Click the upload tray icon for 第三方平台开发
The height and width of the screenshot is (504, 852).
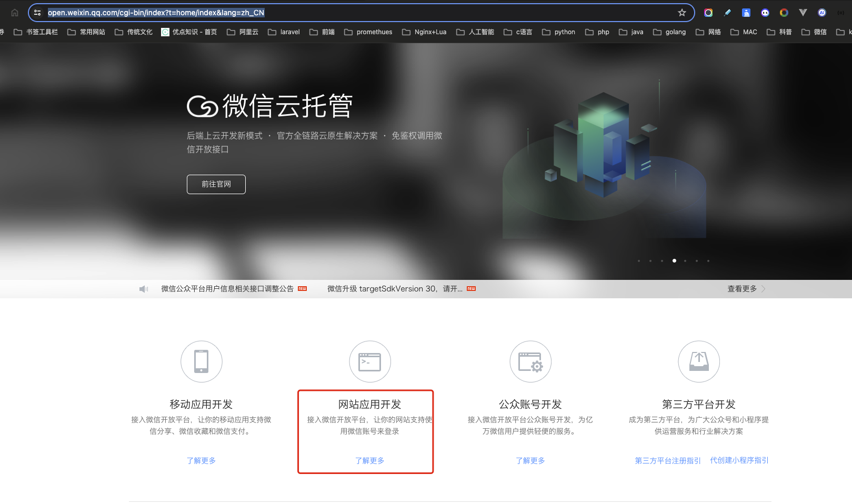699,361
